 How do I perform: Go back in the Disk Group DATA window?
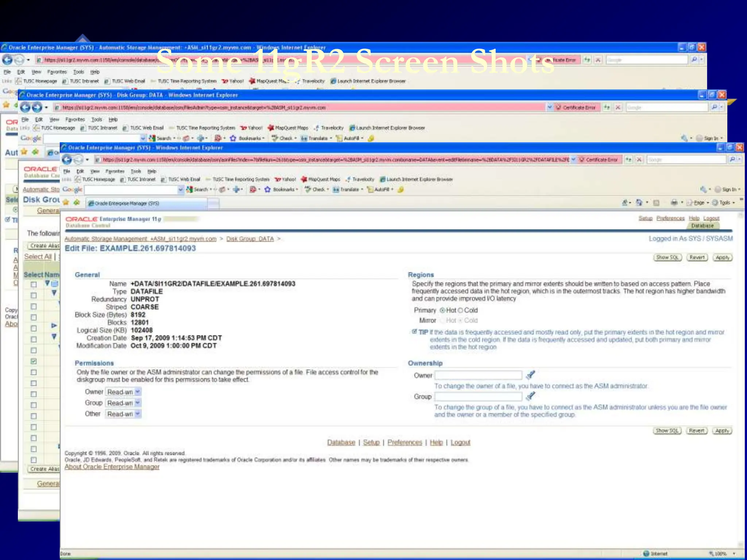[x=25, y=107]
